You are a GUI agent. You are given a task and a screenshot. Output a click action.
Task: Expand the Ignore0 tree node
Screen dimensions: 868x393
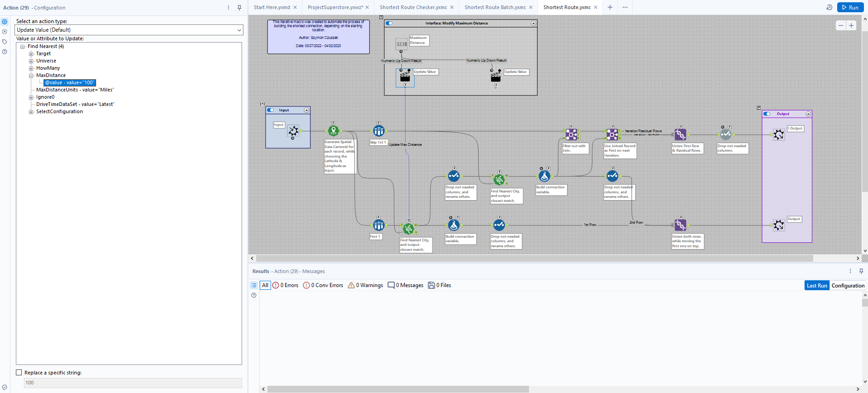(x=31, y=97)
